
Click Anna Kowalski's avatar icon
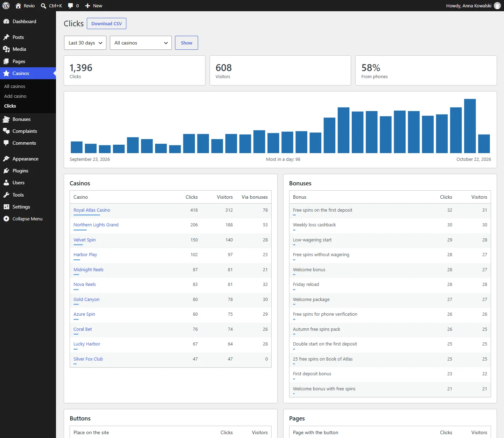[497, 6]
